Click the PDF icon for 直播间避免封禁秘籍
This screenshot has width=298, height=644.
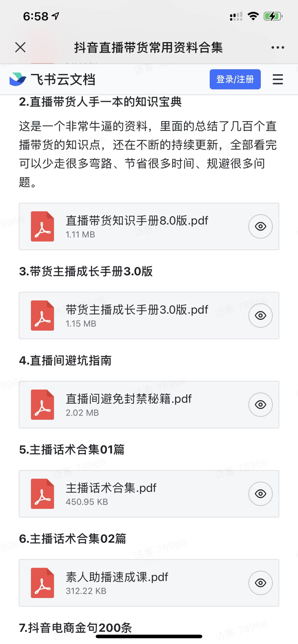[42, 405]
